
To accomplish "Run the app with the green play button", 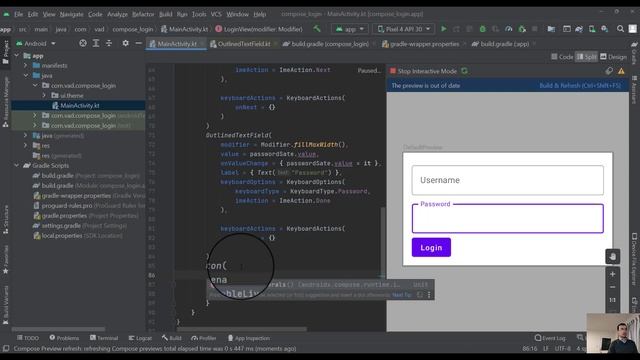I will pyautogui.click(x=444, y=29).
